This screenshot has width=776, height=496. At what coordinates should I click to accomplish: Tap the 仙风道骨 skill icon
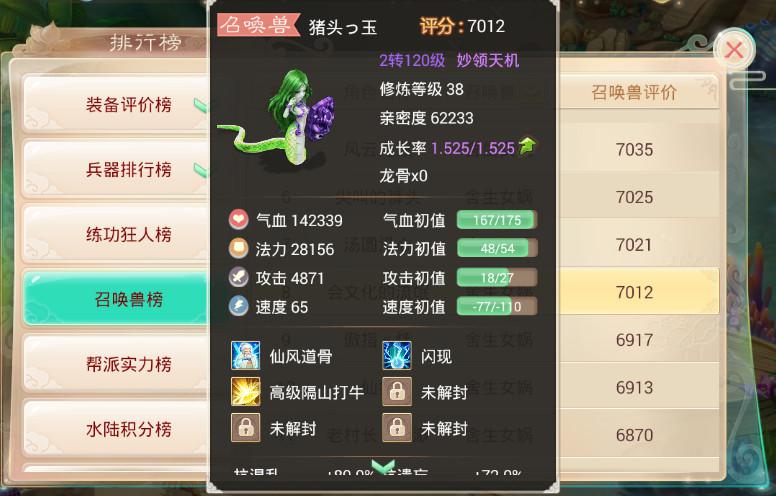[245, 355]
